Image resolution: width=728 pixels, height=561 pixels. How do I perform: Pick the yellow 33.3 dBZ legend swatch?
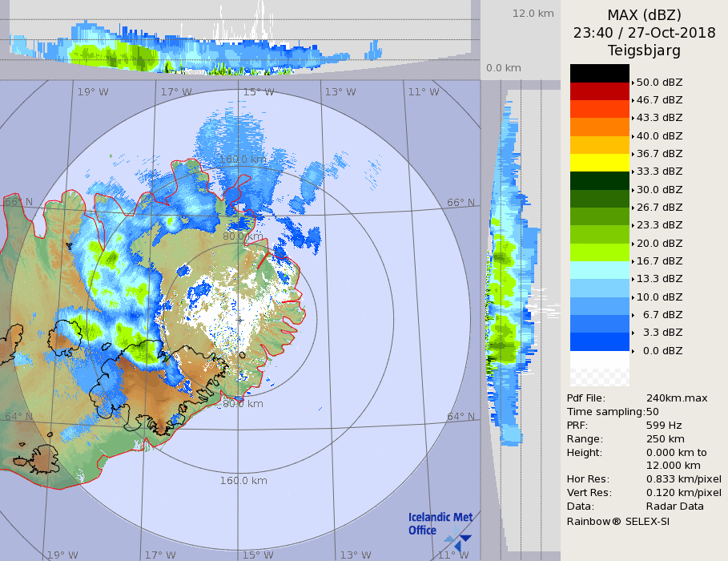[599, 163]
